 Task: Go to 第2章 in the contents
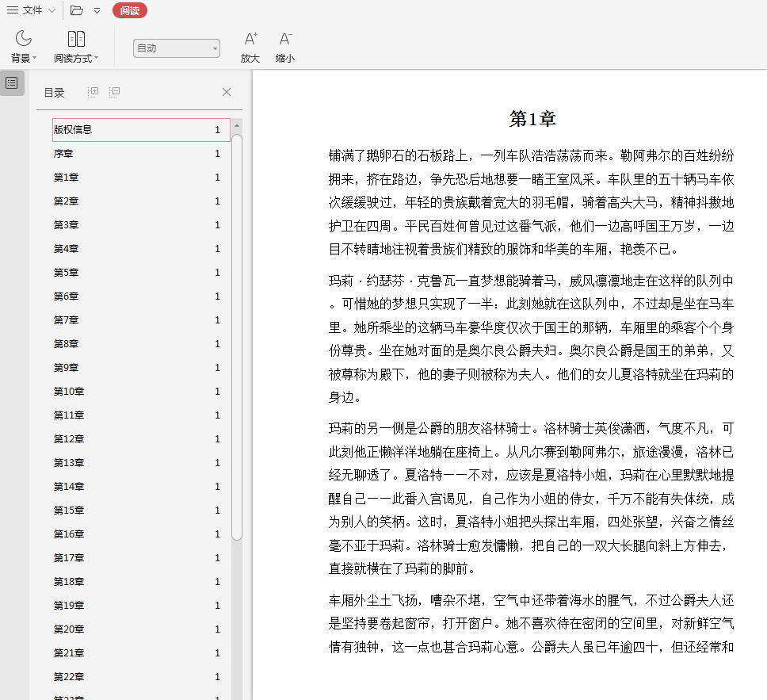tap(141, 201)
